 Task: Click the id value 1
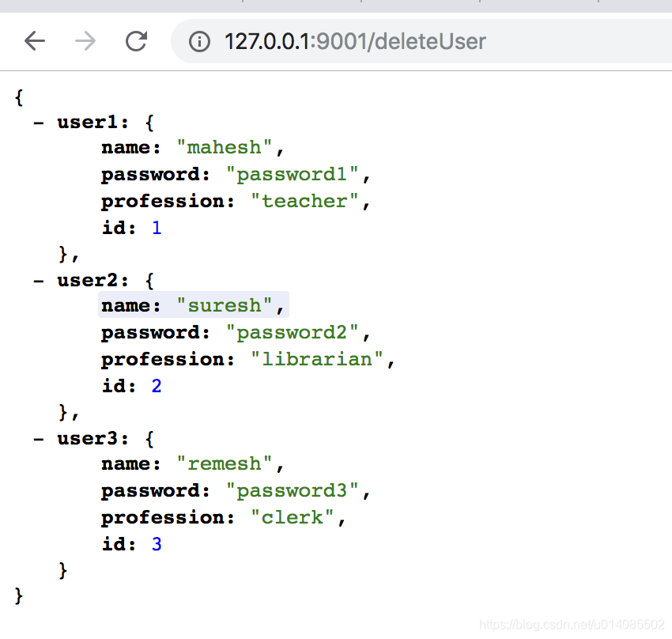coord(157,228)
